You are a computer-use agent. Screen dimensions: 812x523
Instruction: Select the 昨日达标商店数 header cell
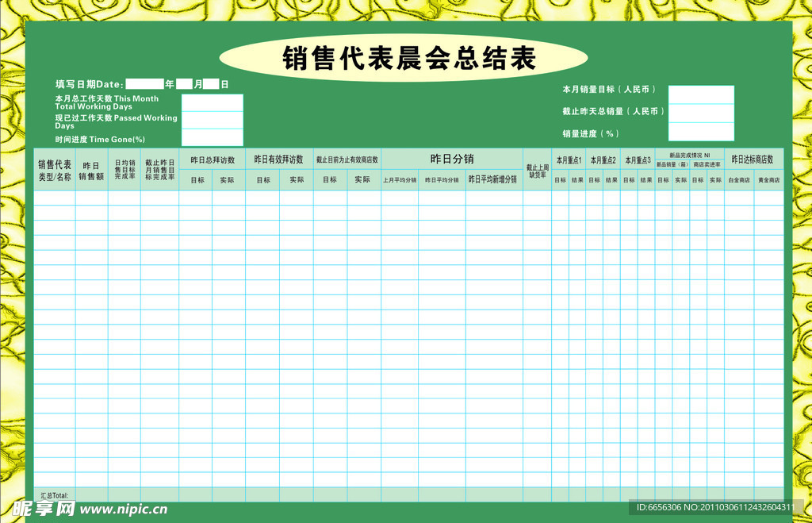click(x=753, y=160)
